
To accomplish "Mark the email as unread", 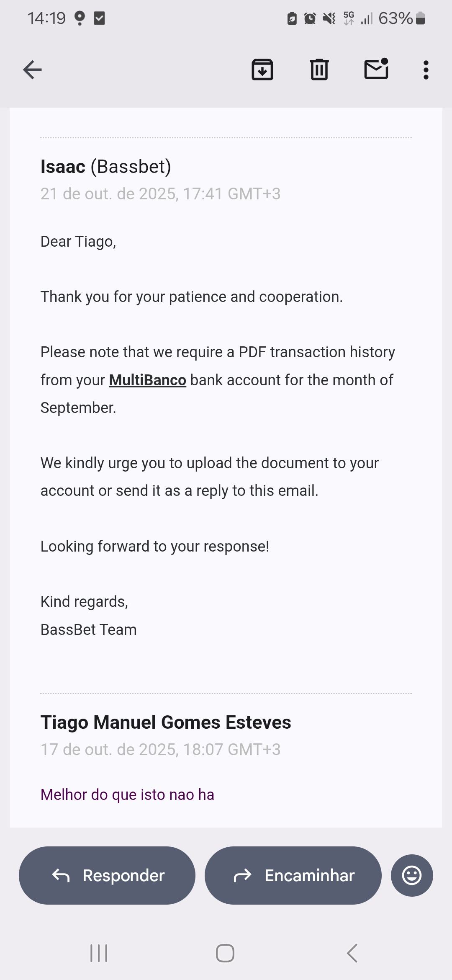I will point(376,69).
